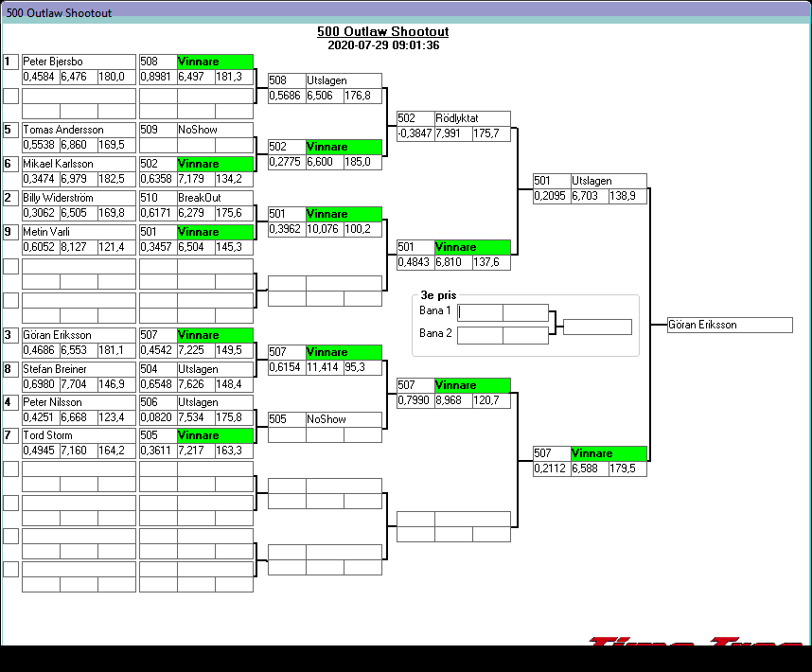Click the Metin Varli name field

(79, 232)
